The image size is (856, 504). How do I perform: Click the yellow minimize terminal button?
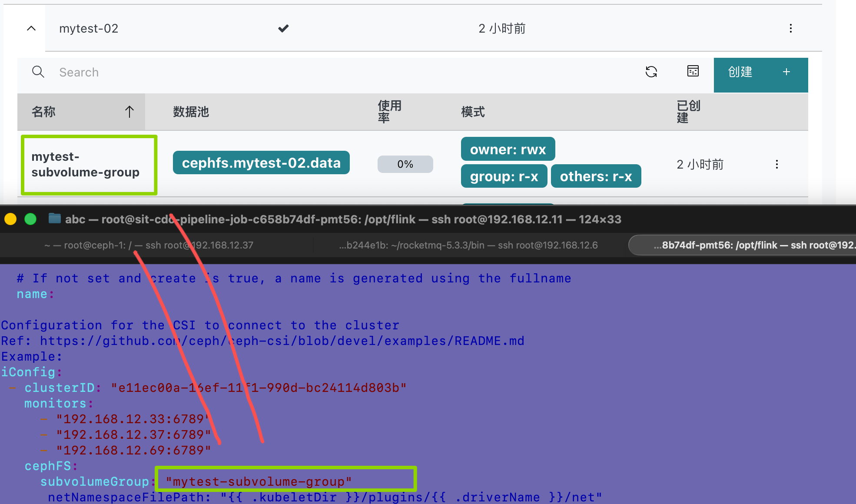[x=10, y=219]
